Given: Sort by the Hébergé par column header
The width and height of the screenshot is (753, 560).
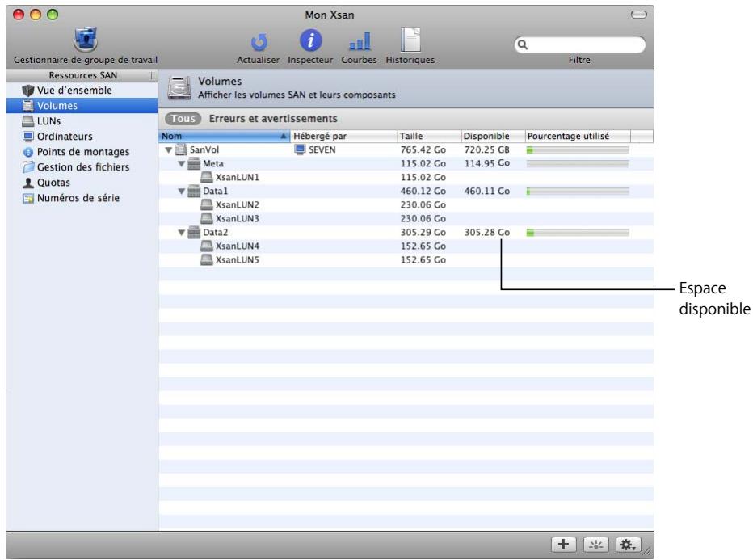Looking at the screenshot, I should [344, 136].
